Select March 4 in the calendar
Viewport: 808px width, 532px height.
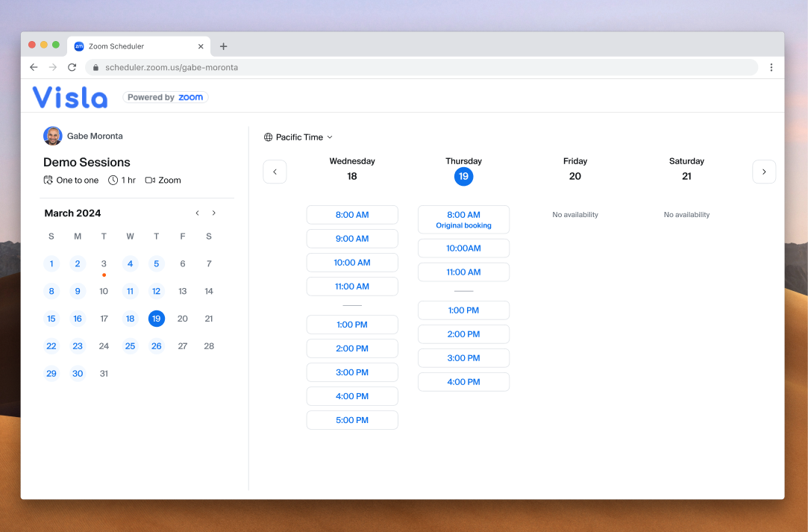[131, 264]
